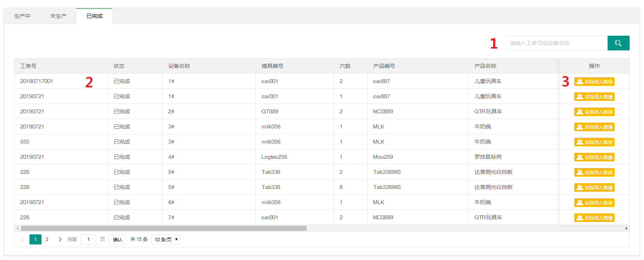This screenshot has height=260, width=644.
Task: Click the scrollbar right arrow
Action: point(626,229)
